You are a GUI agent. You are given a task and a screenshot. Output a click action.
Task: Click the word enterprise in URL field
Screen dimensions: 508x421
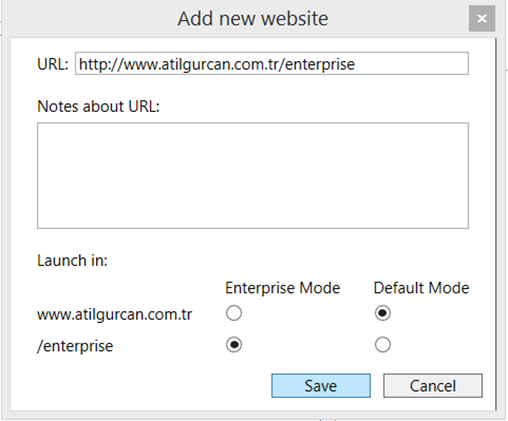[x=320, y=65]
